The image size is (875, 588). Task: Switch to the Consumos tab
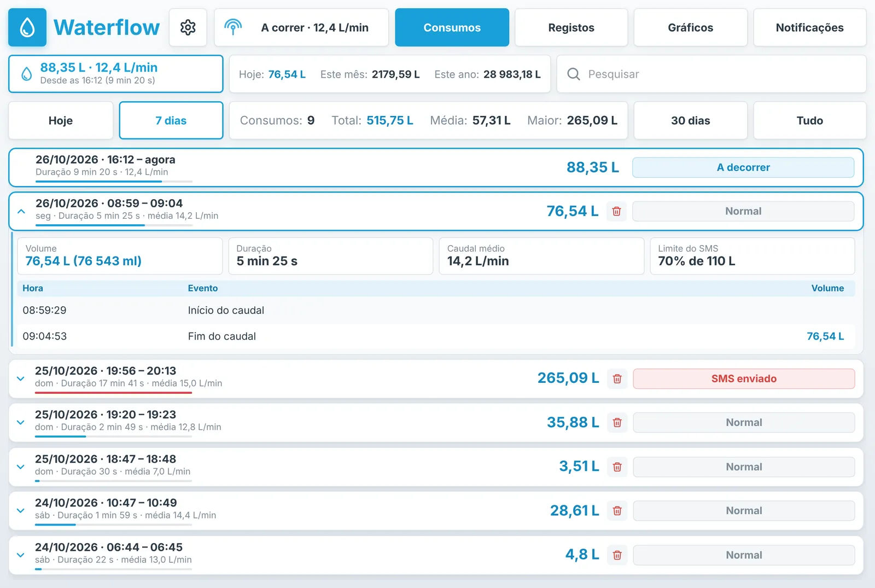(x=452, y=27)
